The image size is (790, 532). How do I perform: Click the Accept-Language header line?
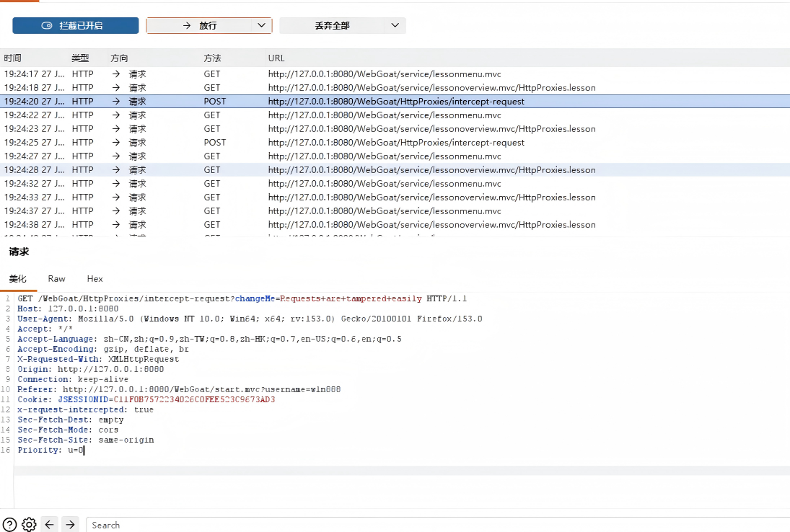pos(210,339)
